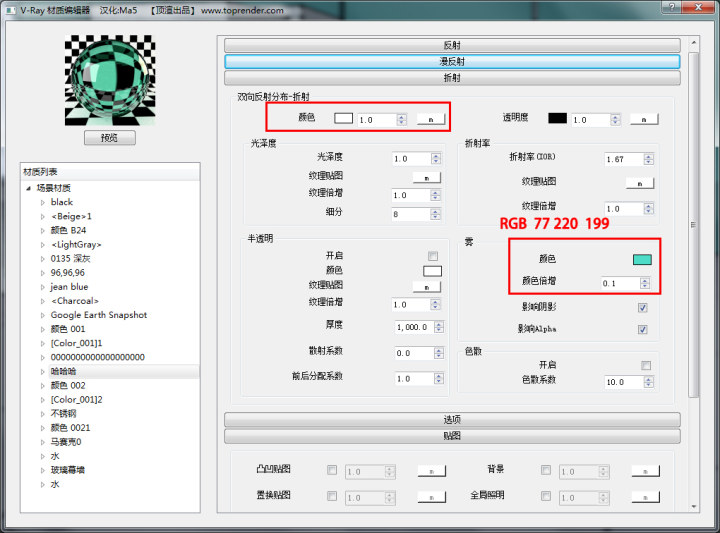Enable the 背景 map checkbox

(x=546, y=470)
